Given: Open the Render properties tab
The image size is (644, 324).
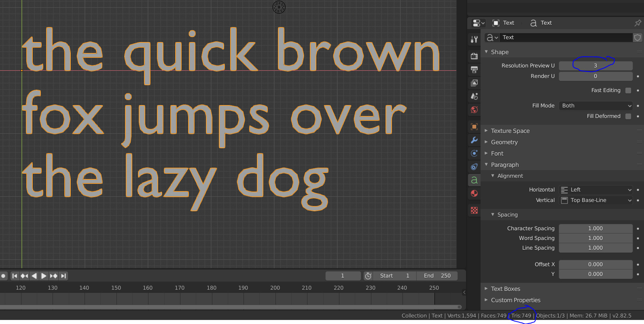Looking at the screenshot, I should pos(474,56).
